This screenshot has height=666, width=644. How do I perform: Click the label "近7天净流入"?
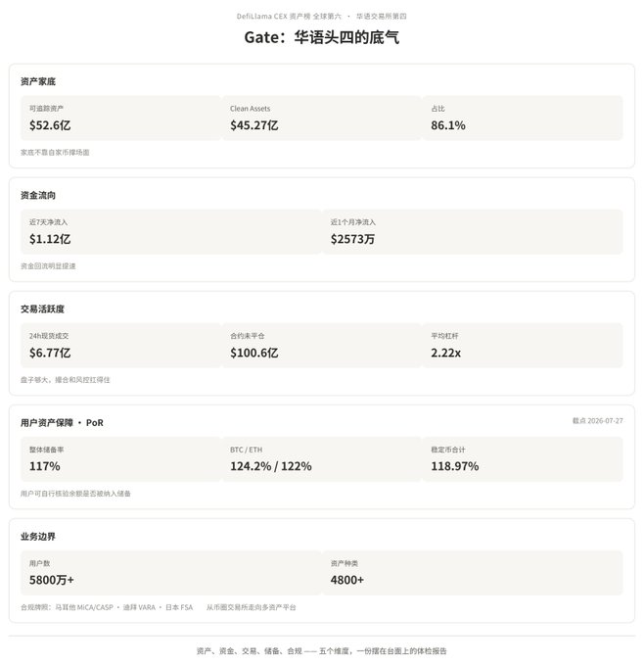(48, 222)
